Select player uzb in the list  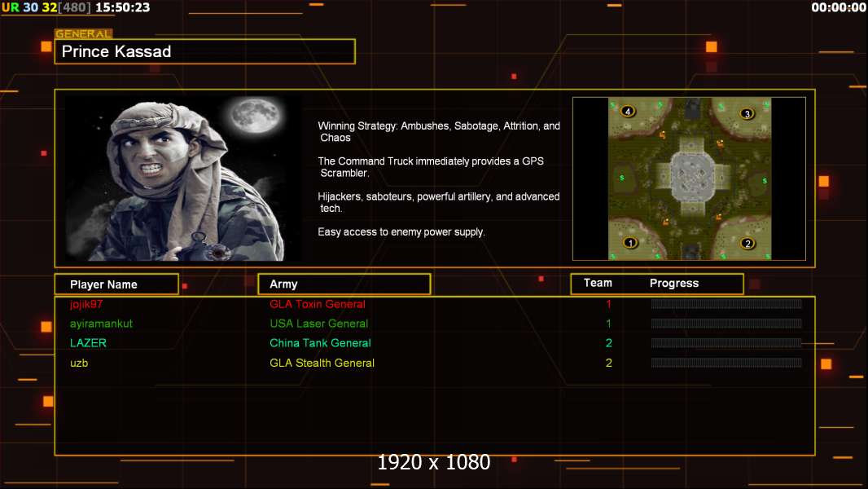pos(79,363)
